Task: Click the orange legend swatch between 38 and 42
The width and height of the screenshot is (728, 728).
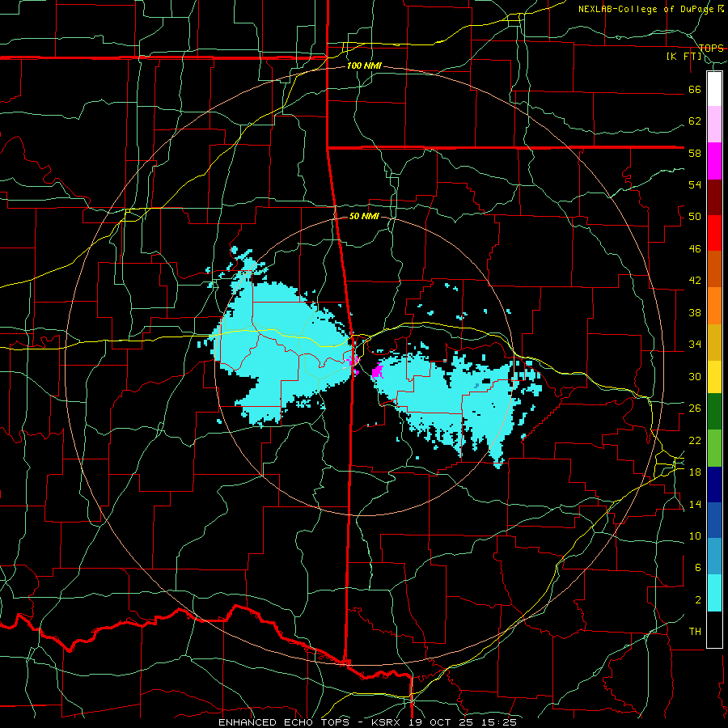Action: click(714, 306)
